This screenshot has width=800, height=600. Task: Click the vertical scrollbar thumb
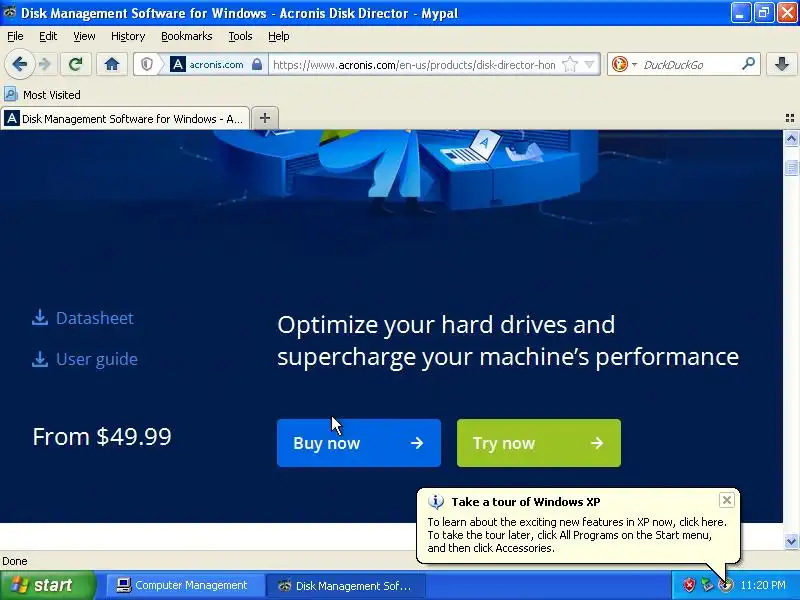click(x=791, y=167)
